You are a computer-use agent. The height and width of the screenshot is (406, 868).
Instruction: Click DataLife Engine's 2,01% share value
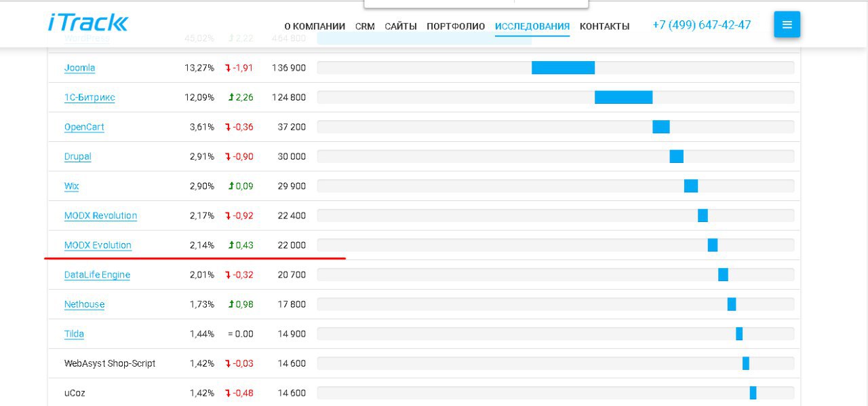click(202, 274)
